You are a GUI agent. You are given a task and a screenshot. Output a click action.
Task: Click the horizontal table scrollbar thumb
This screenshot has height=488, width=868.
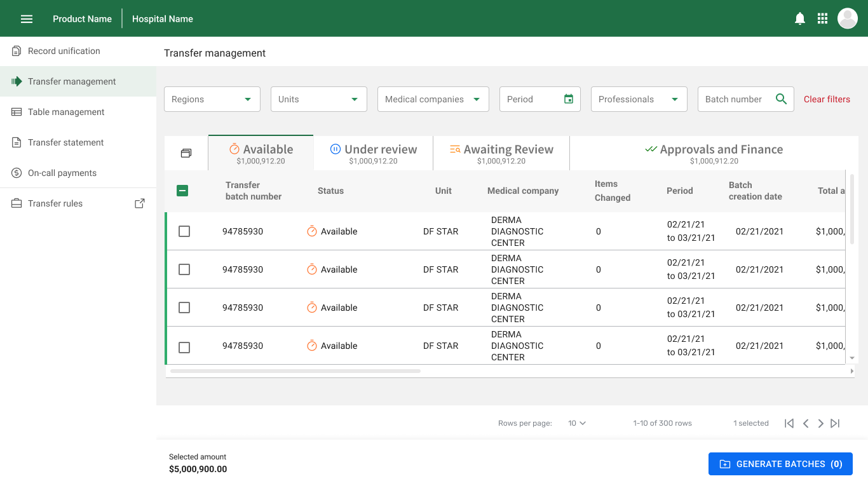(295, 370)
